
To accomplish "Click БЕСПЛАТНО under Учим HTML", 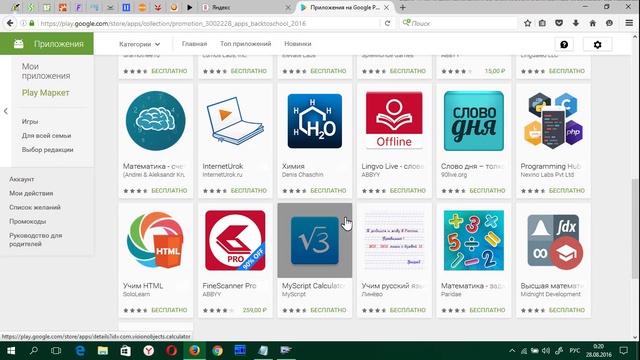I will pos(169,310).
